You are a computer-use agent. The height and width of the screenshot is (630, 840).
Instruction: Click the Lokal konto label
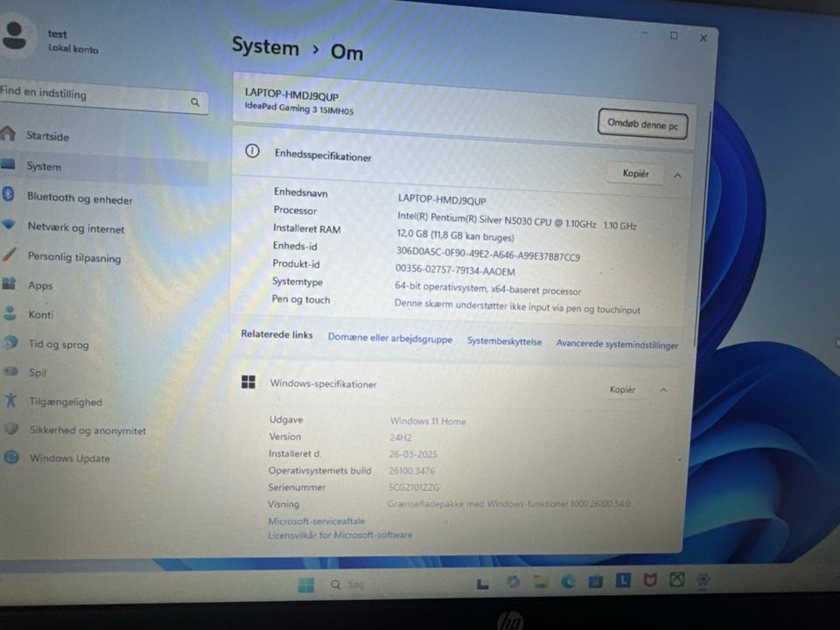tap(73, 48)
